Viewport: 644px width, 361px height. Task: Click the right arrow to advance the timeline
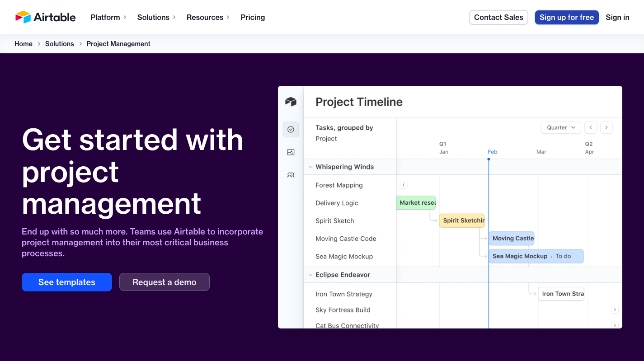pyautogui.click(x=606, y=127)
